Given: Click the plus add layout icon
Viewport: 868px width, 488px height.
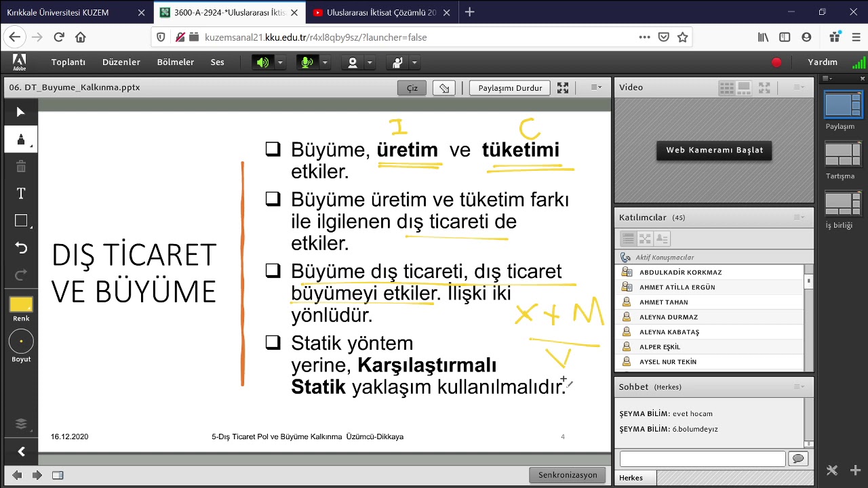Looking at the screenshot, I should tap(855, 470).
